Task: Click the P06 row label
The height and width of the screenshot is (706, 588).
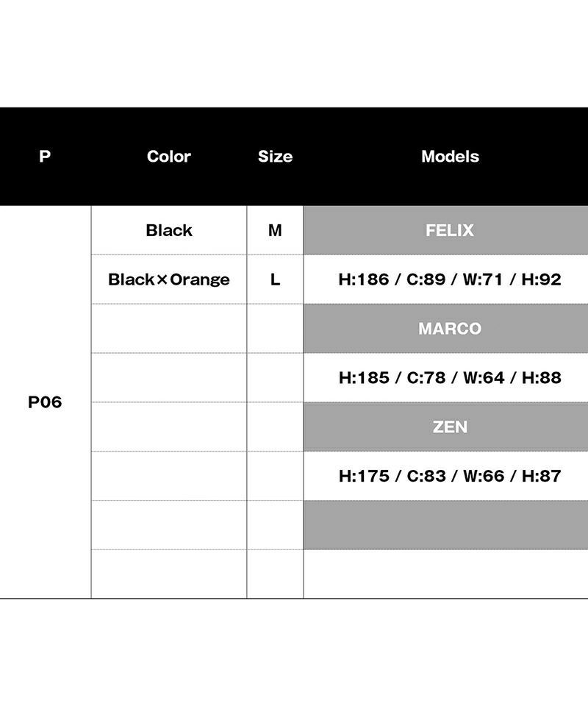Action: [x=45, y=402]
